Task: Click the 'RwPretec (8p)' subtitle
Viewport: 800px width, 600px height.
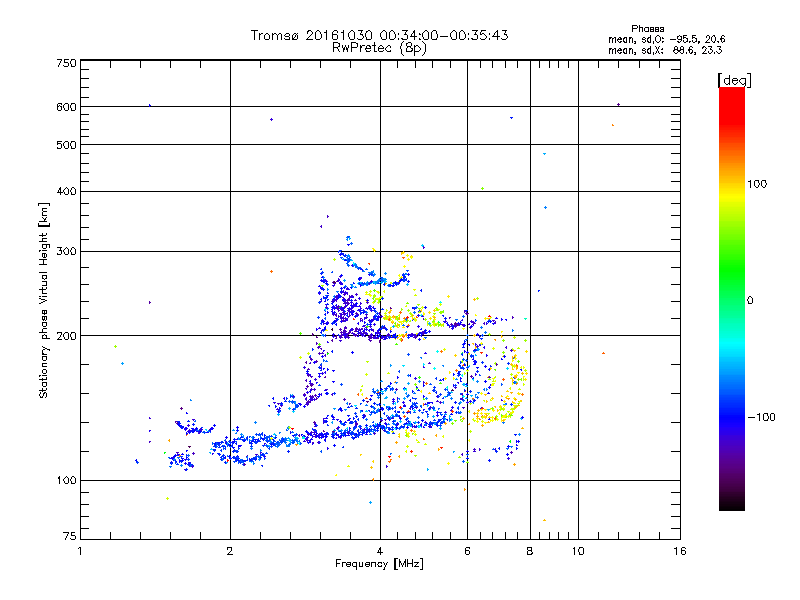Action: [379, 48]
